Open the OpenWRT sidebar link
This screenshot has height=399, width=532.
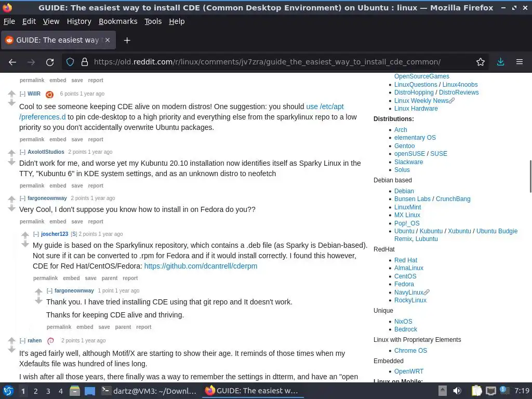tap(409, 371)
